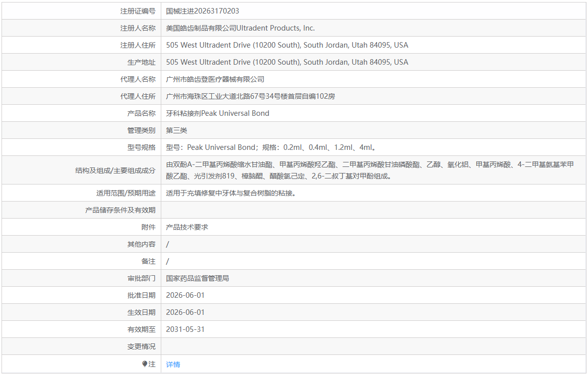
Task: Click the 注册人名称 label
Action: [138, 28]
